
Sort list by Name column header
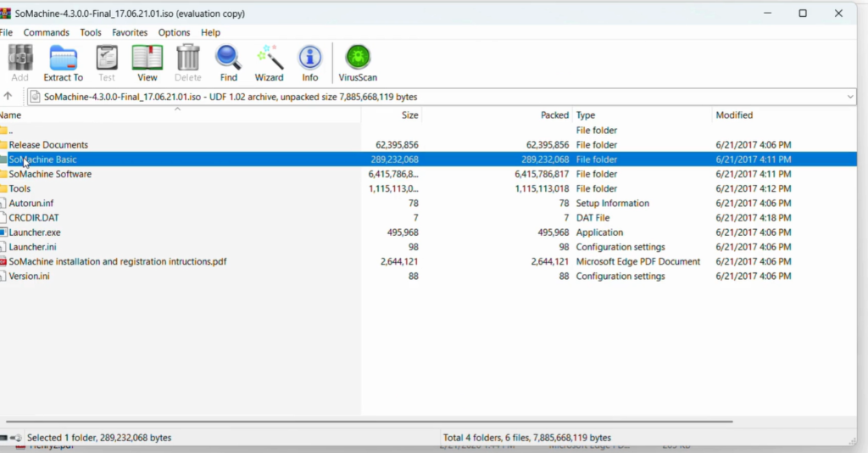[x=12, y=115]
